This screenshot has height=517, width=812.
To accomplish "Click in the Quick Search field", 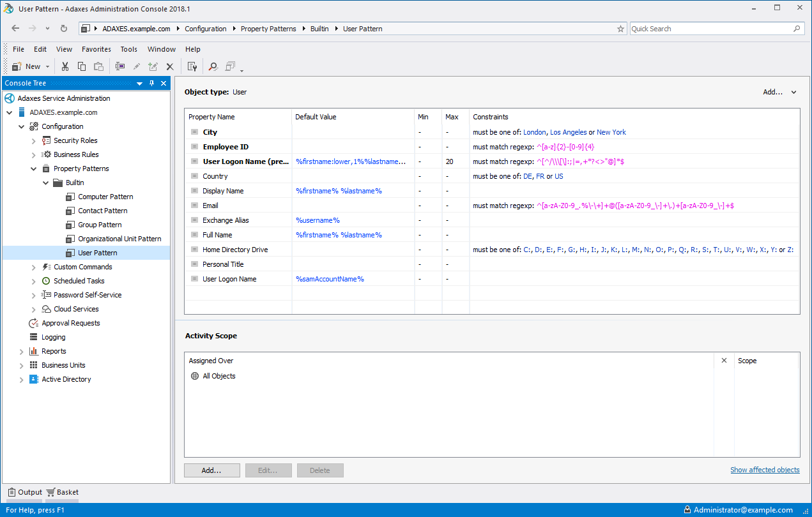I will [709, 29].
